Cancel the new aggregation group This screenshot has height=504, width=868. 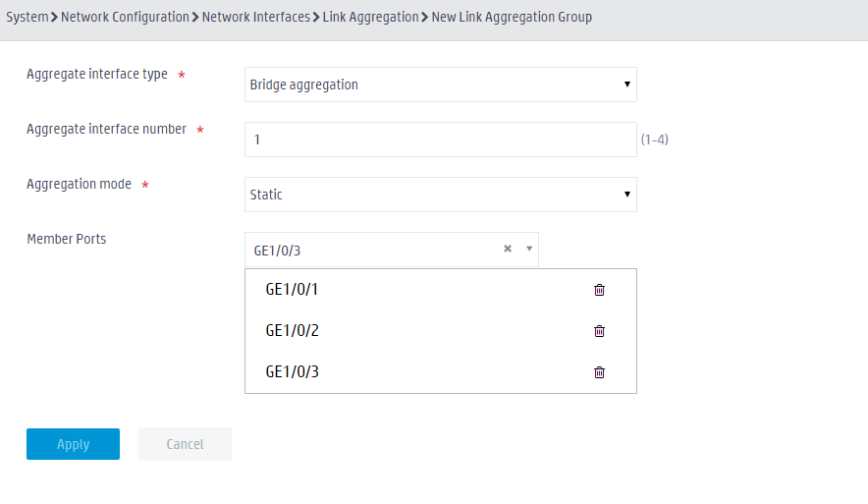click(185, 444)
